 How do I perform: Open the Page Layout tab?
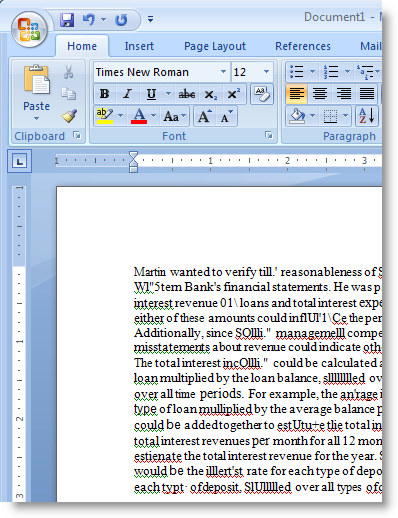[x=215, y=46]
